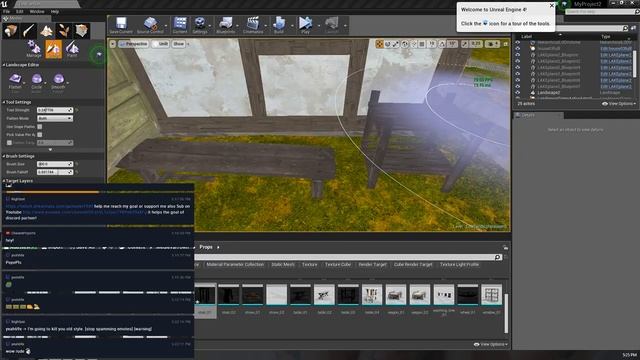This screenshot has height=360, width=640.
Task: Open the Help menu
Action: click(x=55, y=11)
